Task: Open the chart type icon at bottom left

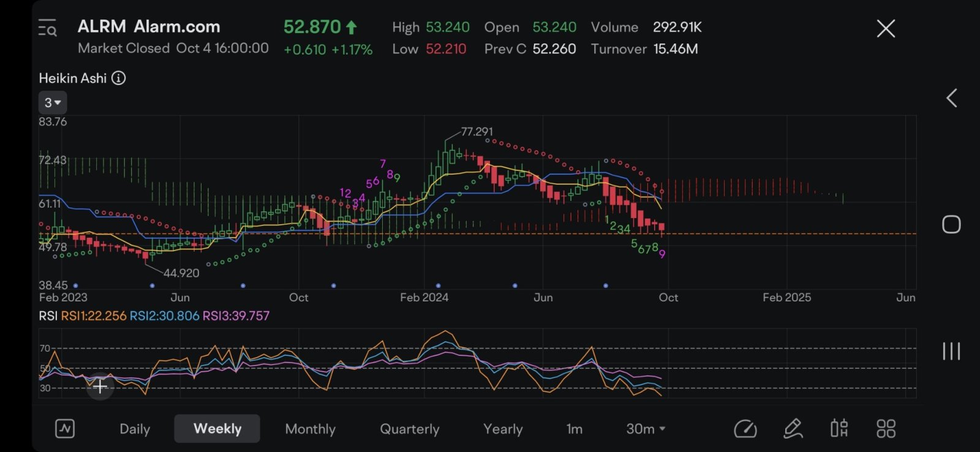Action: tap(65, 428)
